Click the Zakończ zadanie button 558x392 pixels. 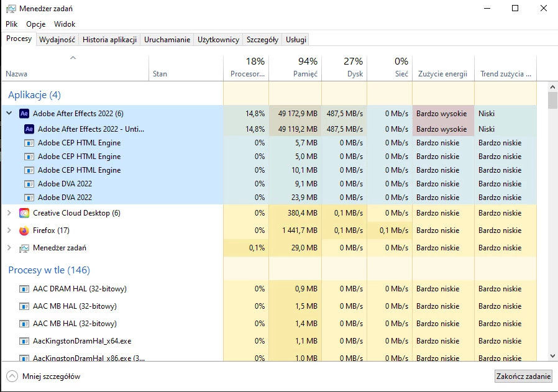[x=523, y=376]
